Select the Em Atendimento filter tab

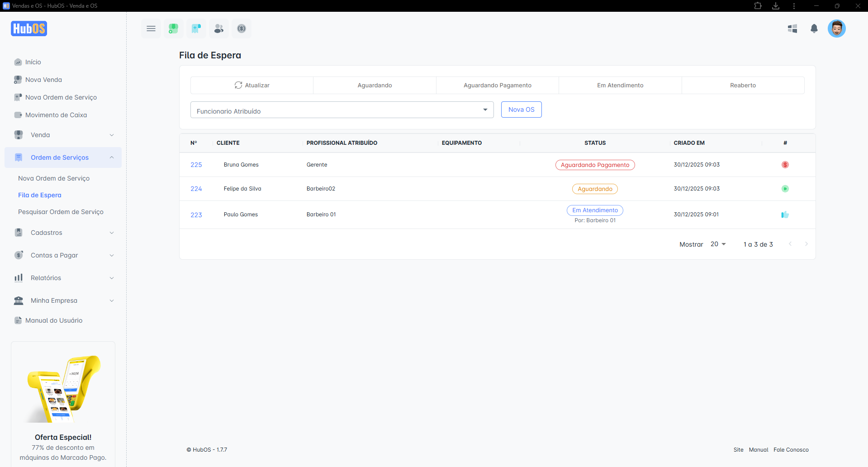pos(620,85)
